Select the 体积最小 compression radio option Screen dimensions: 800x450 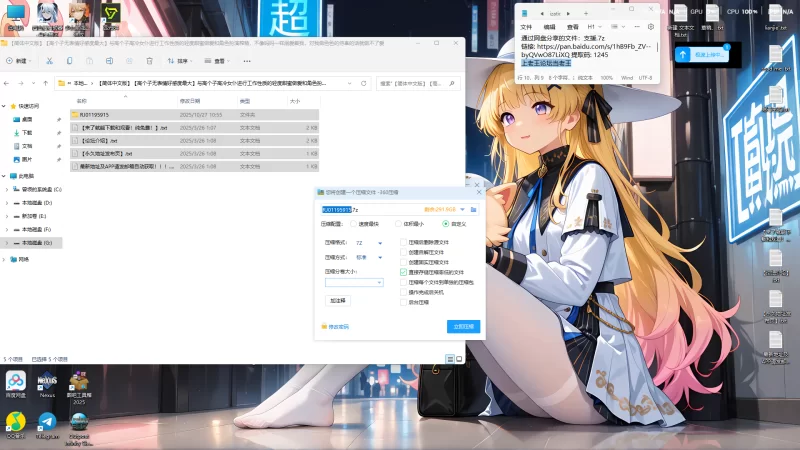[397, 224]
